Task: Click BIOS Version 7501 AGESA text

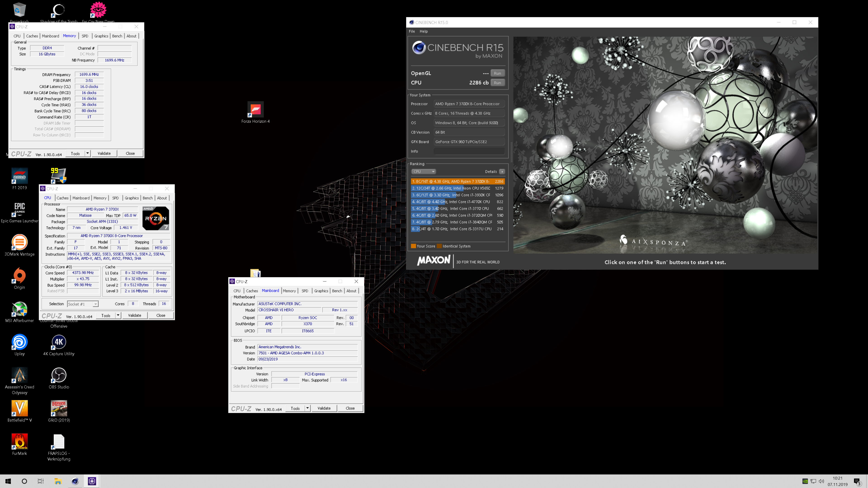Action: pyautogui.click(x=307, y=353)
